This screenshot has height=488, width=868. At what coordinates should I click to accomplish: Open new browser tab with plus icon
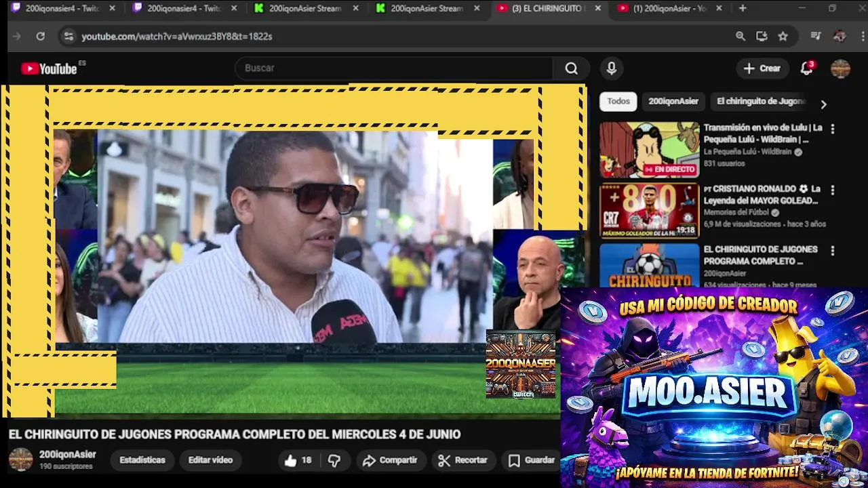coord(743,8)
